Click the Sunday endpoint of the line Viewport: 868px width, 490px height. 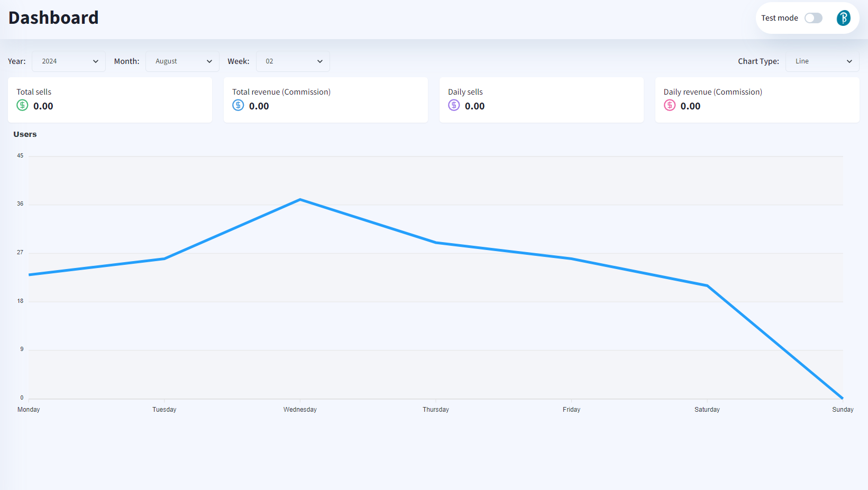[842, 398]
